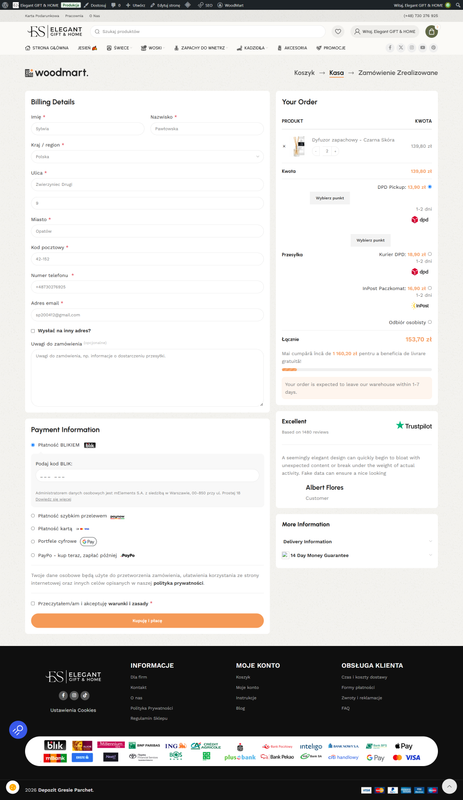Focus the Podaj kod BLIK input field
The height and width of the screenshot is (800, 463).
pyautogui.click(x=147, y=477)
